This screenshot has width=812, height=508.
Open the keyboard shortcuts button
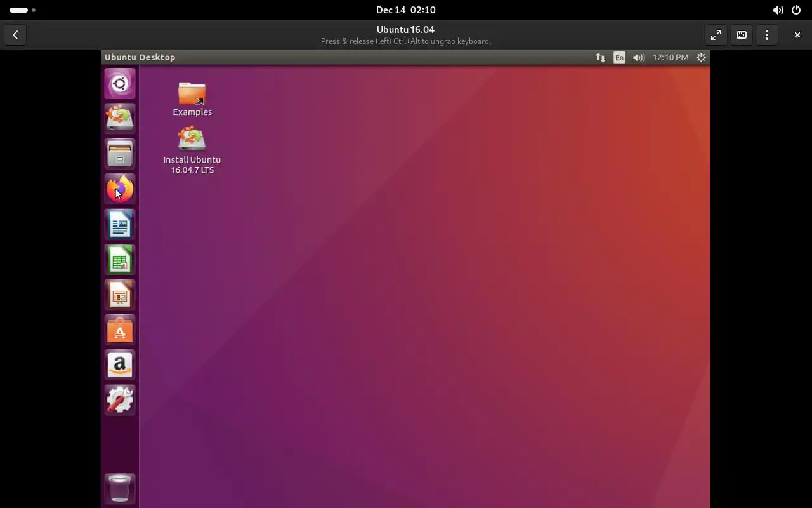tap(742, 35)
